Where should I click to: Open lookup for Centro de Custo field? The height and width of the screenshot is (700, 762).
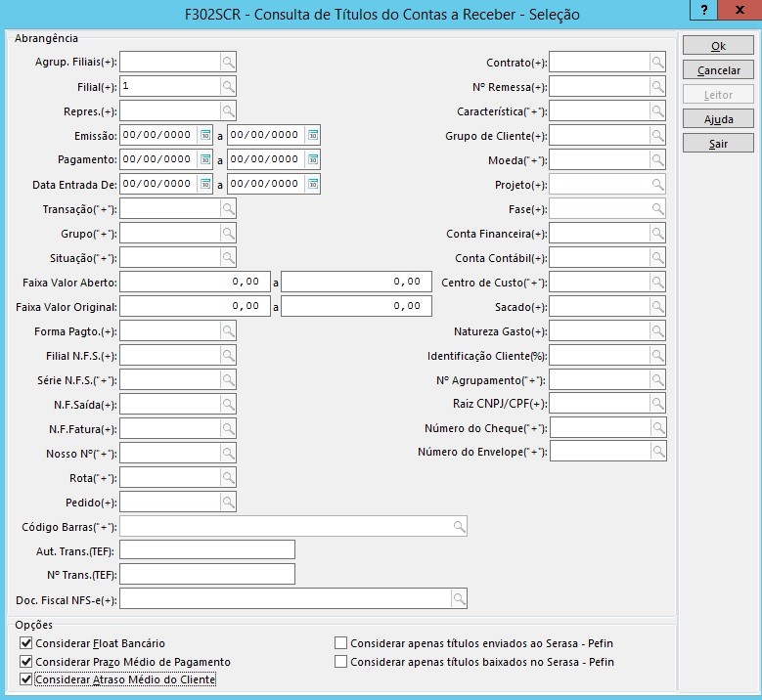[x=657, y=283]
